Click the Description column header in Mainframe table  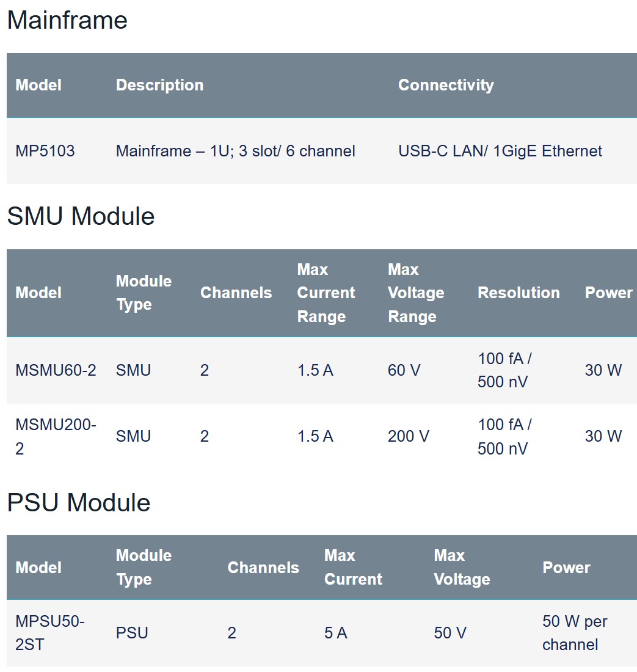159,85
